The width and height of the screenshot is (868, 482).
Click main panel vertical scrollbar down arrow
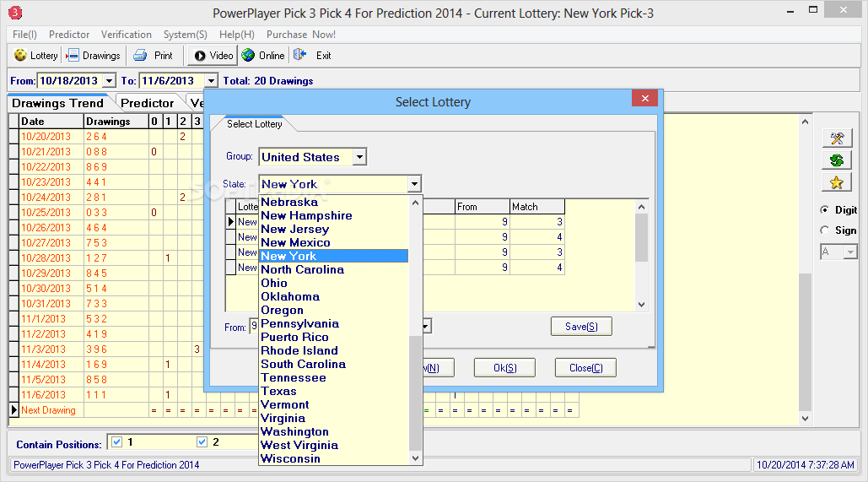(805, 419)
